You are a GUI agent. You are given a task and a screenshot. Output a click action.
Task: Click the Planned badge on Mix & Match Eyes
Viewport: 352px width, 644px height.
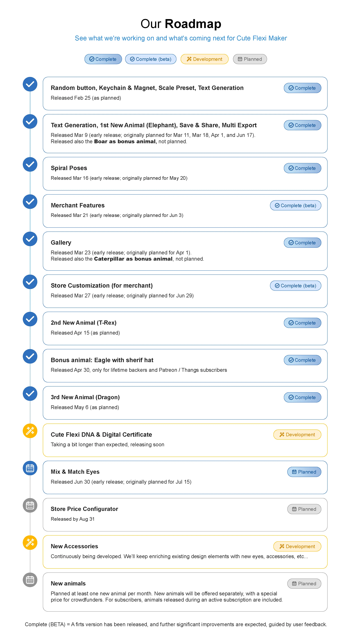point(304,472)
